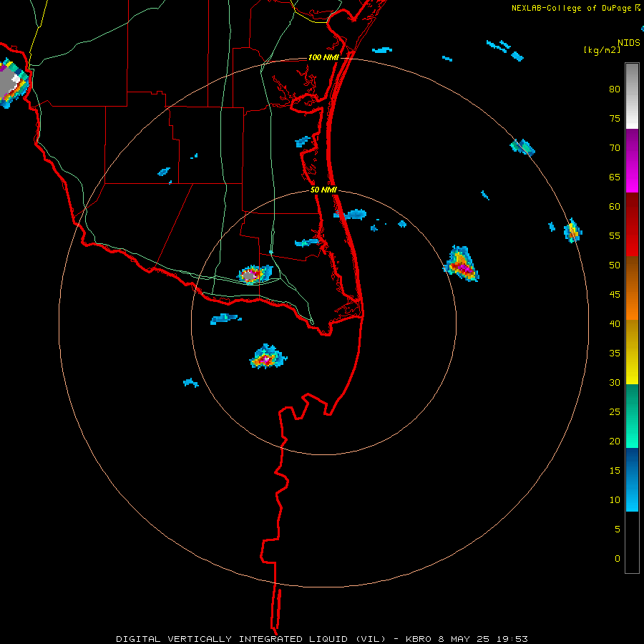Pick the yellow segment of color scale
Image resolution: width=644 pixels, height=644 pixels.
click(632, 352)
